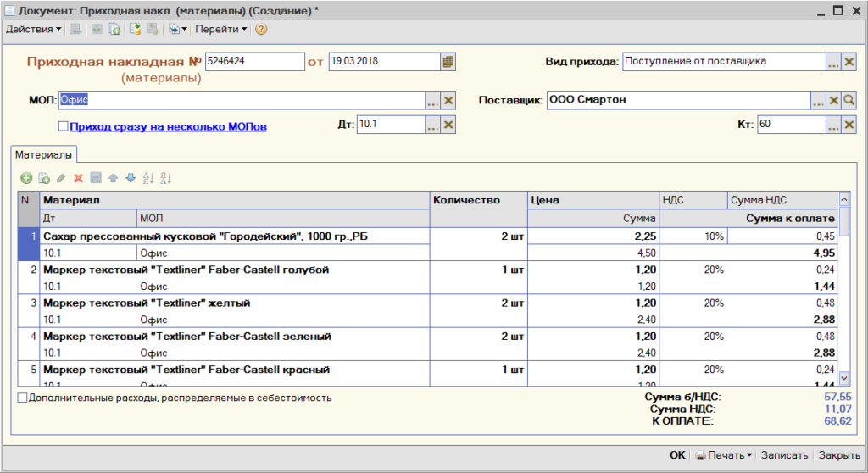
Task: Open calendar picker beside date 19.03.2018
Action: [x=448, y=62]
